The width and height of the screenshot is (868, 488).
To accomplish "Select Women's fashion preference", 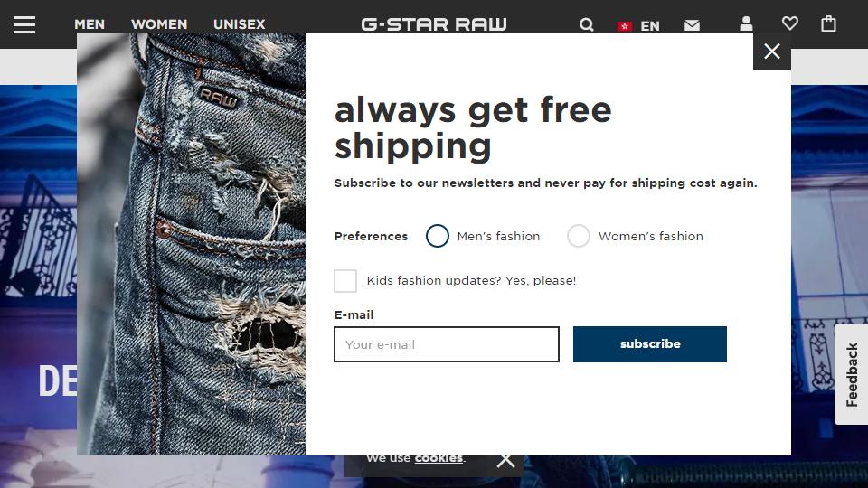I will point(579,236).
